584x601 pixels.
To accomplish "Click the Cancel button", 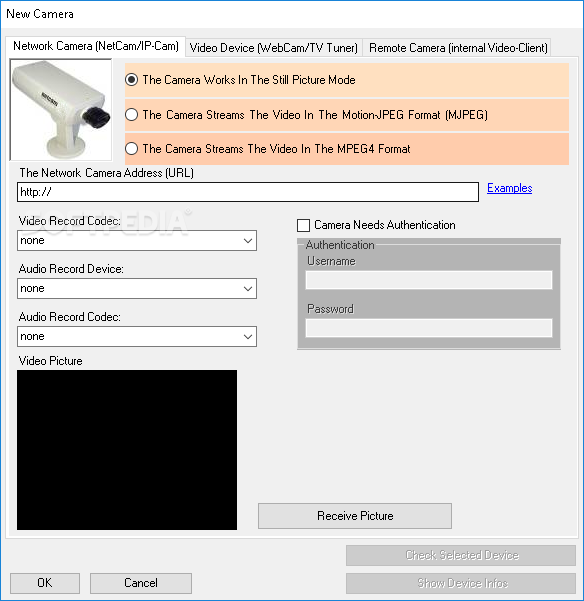I will [x=141, y=583].
